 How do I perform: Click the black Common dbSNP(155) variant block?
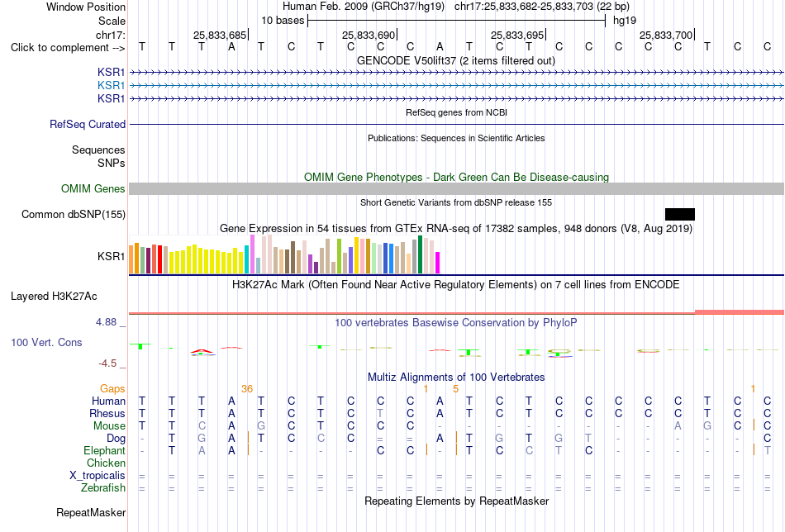(680, 214)
